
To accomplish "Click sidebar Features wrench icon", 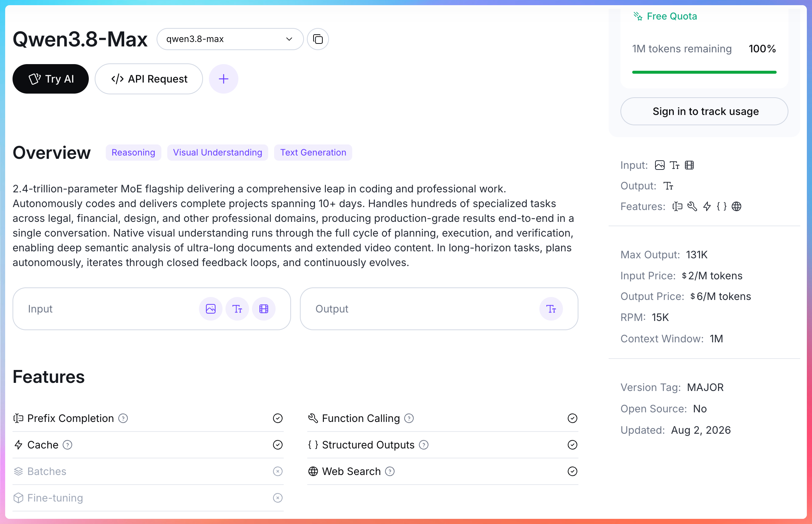I will [x=692, y=206].
